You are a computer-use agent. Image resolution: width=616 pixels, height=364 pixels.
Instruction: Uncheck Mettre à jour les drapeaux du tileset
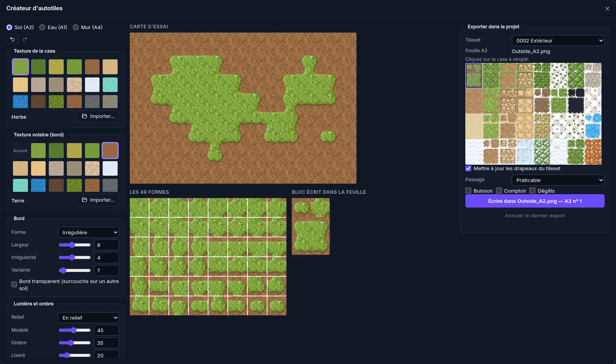point(468,169)
